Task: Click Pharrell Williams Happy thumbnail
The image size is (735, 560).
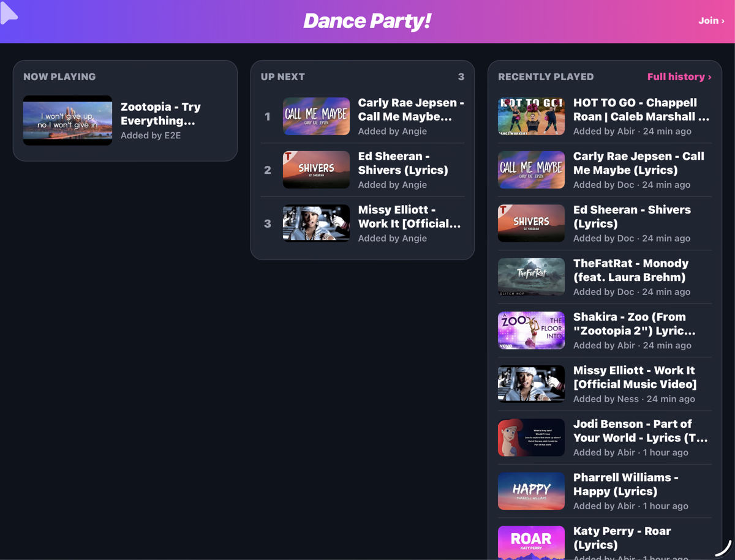Action: tap(531, 491)
